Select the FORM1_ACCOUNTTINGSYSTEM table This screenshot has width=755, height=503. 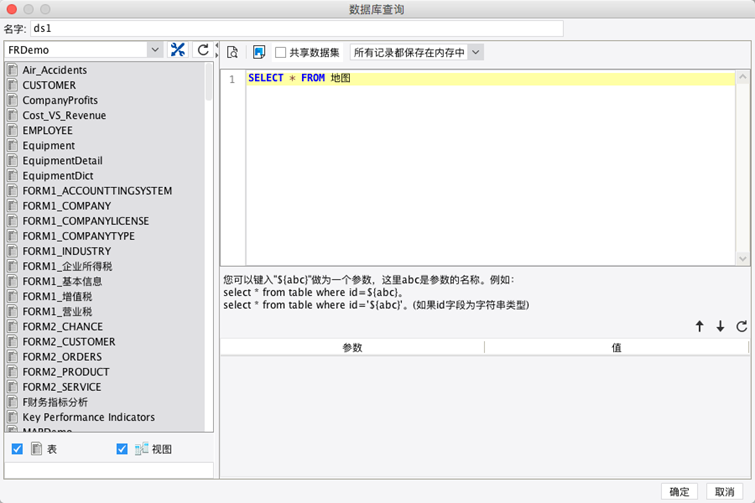(97, 191)
